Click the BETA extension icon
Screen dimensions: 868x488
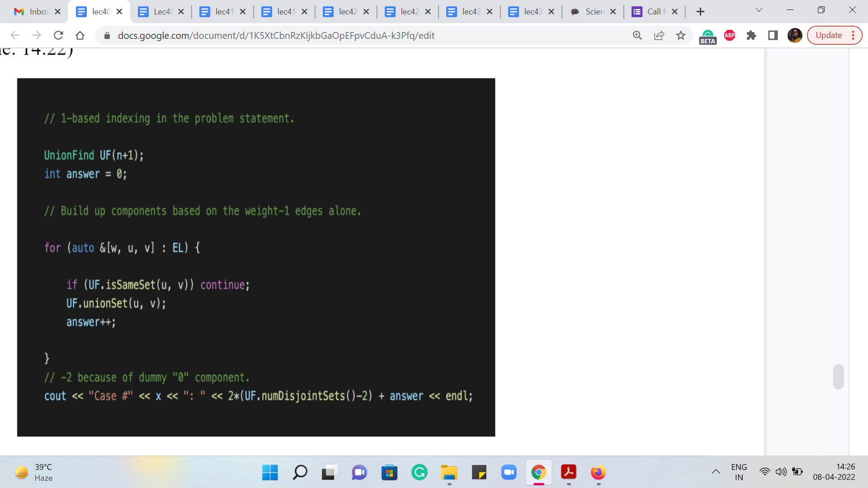708,36
